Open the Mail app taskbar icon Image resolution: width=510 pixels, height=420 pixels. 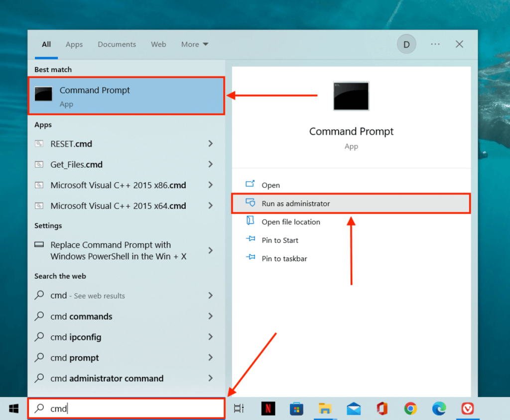point(354,409)
